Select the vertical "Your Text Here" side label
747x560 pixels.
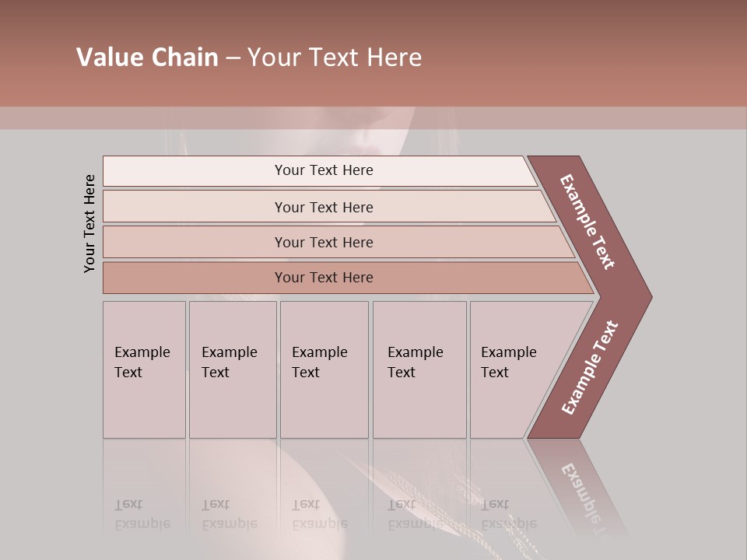click(89, 223)
